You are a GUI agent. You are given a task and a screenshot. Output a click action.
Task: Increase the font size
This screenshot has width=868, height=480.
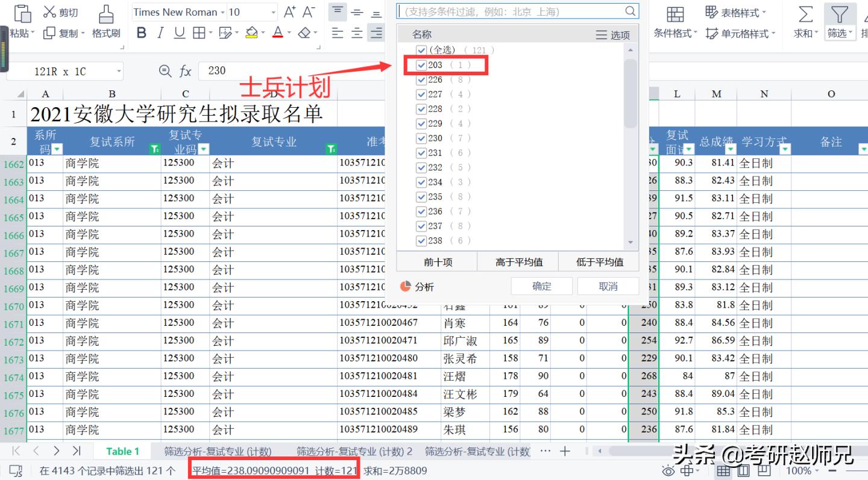point(289,12)
